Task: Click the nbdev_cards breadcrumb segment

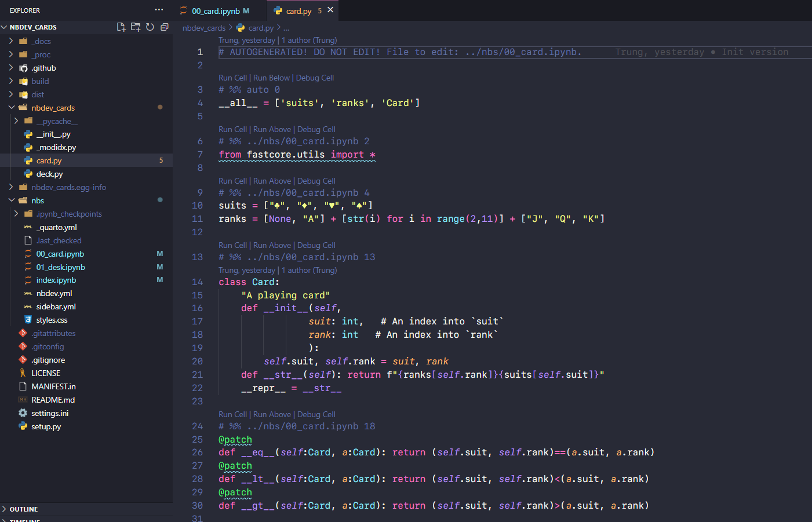Action: 204,28
